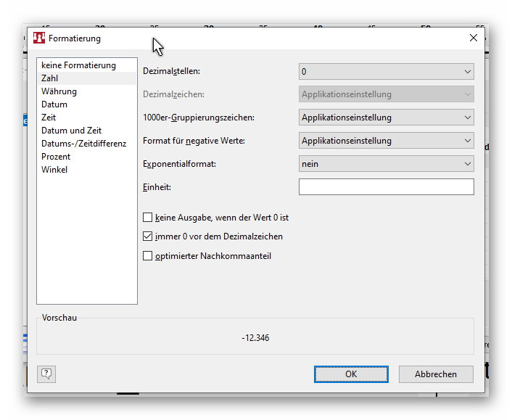Screen dimensions: 512x420
Task: Click into the Einheit text field
Action: [386, 187]
